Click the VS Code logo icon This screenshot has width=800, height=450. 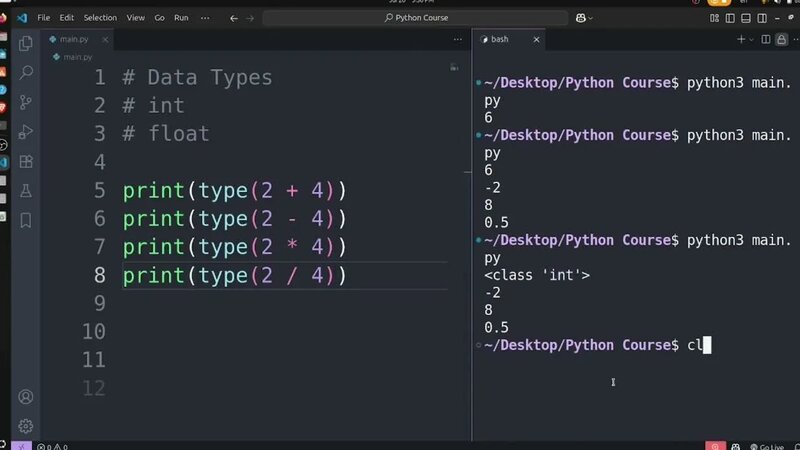coord(22,18)
